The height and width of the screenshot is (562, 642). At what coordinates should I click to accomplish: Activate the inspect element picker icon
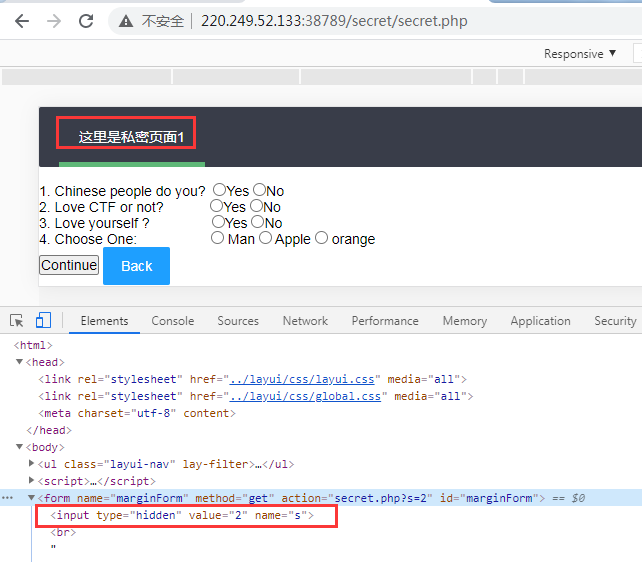[x=17, y=321]
